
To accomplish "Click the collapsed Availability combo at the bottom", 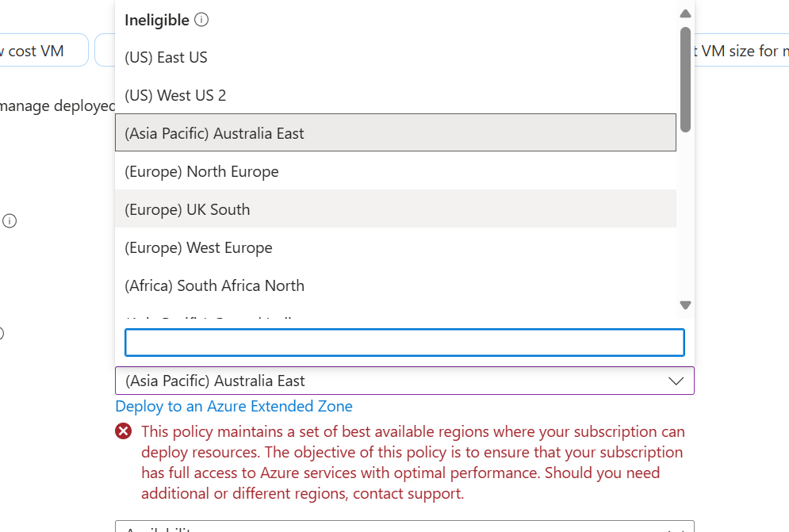I will (x=405, y=527).
